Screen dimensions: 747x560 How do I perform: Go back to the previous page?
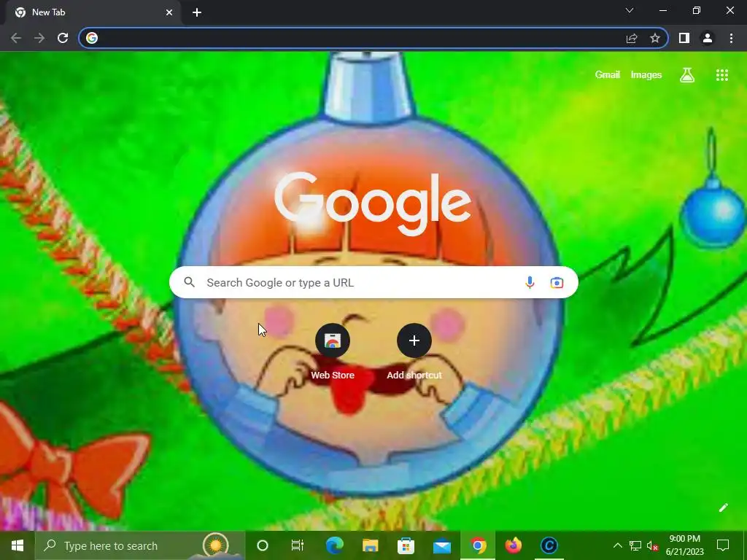16,38
